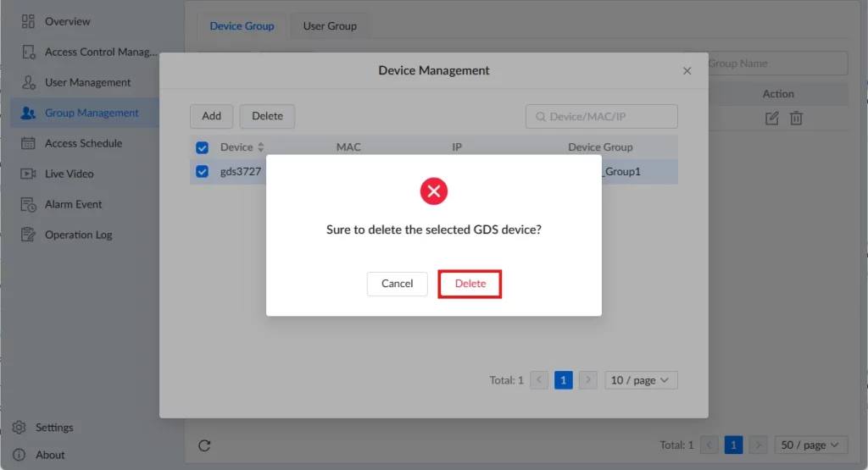Image resolution: width=868 pixels, height=470 pixels.
Task: Click Add in Device Management
Action: click(x=211, y=116)
